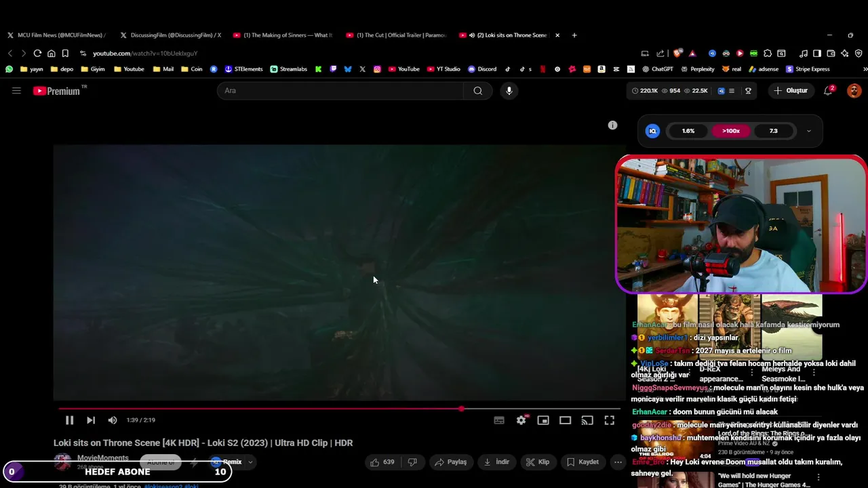The height and width of the screenshot is (488, 868).
Task: Open the YouTube hamburger guide menu
Action: click(x=16, y=90)
